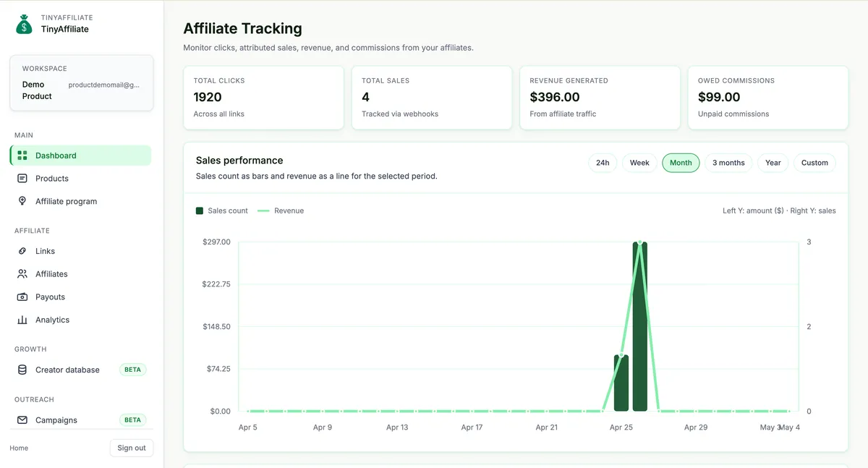Click the 1920 clicks value
868x468 pixels.
[208, 97]
